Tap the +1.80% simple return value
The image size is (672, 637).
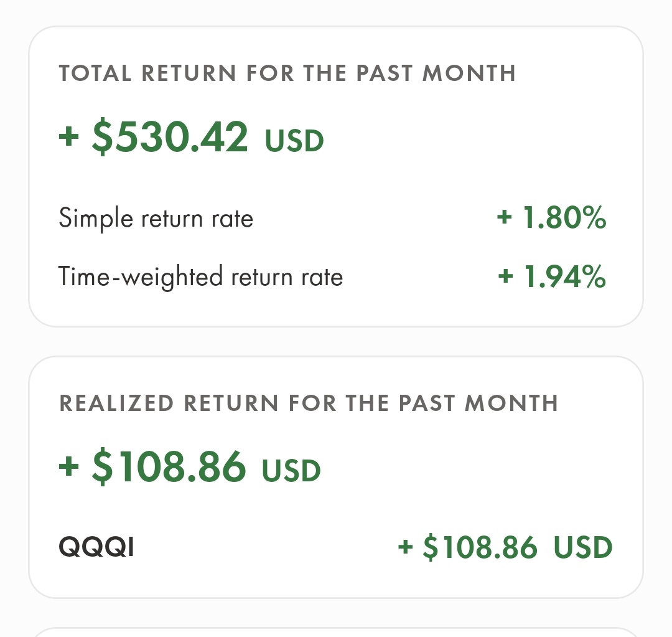click(564, 218)
